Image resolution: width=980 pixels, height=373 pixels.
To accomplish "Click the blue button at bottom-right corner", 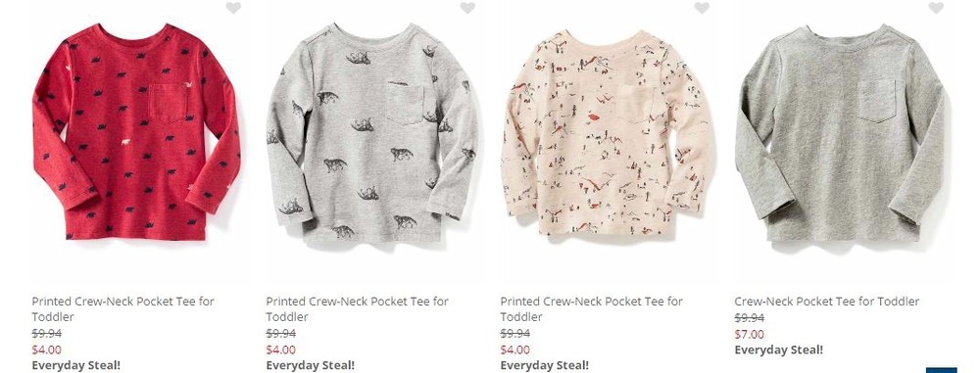I will (941, 370).
